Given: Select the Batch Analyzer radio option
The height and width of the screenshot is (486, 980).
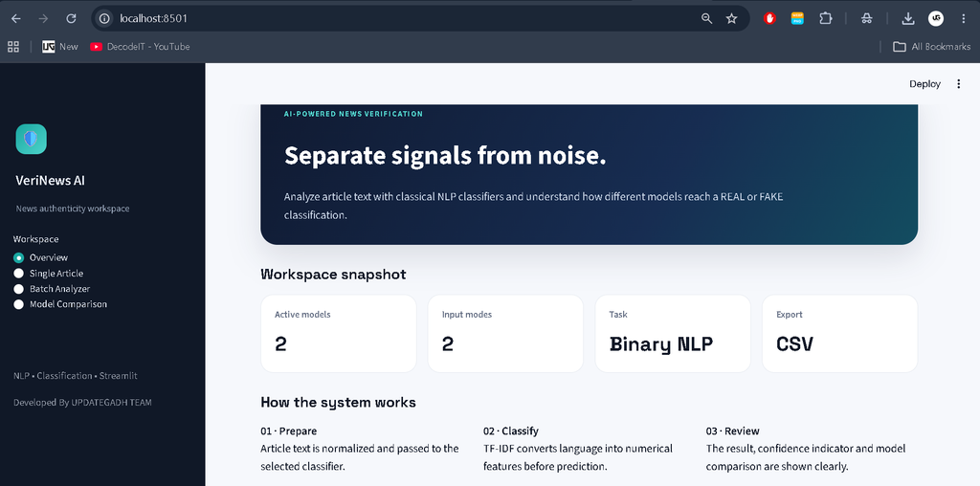Looking at the screenshot, I should click(52, 289).
